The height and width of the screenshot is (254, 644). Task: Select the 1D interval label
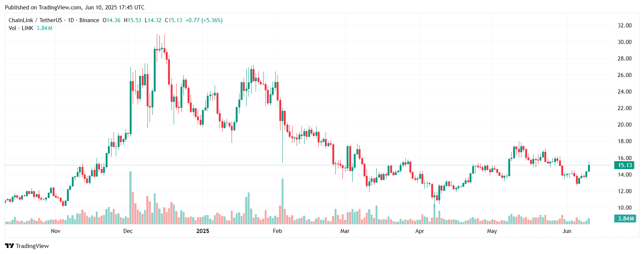pos(71,20)
